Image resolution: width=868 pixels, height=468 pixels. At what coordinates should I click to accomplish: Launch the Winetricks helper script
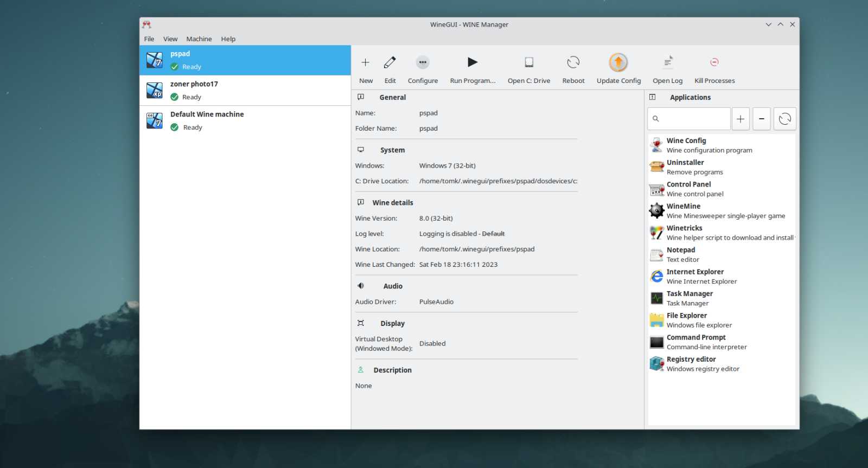click(x=722, y=233)
